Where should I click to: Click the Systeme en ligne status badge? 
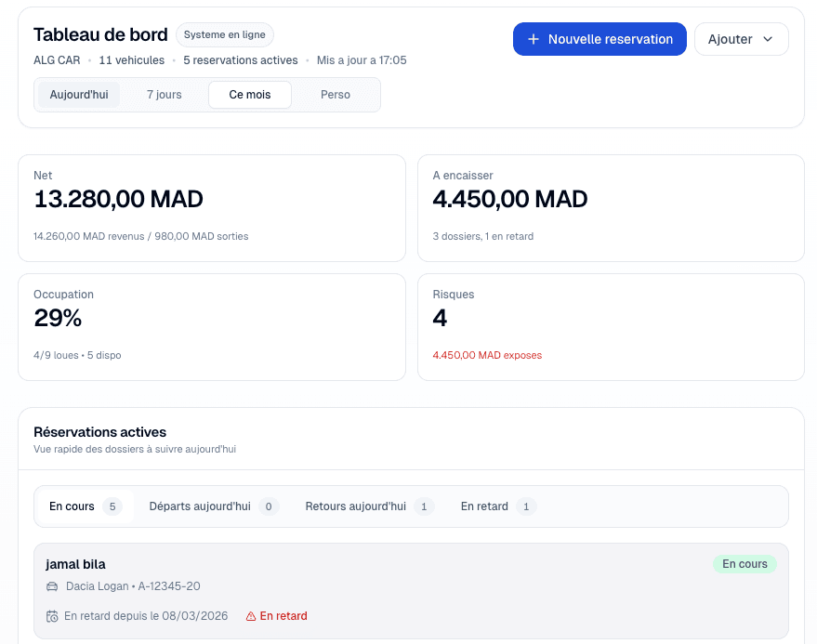[x=224, y=34]
